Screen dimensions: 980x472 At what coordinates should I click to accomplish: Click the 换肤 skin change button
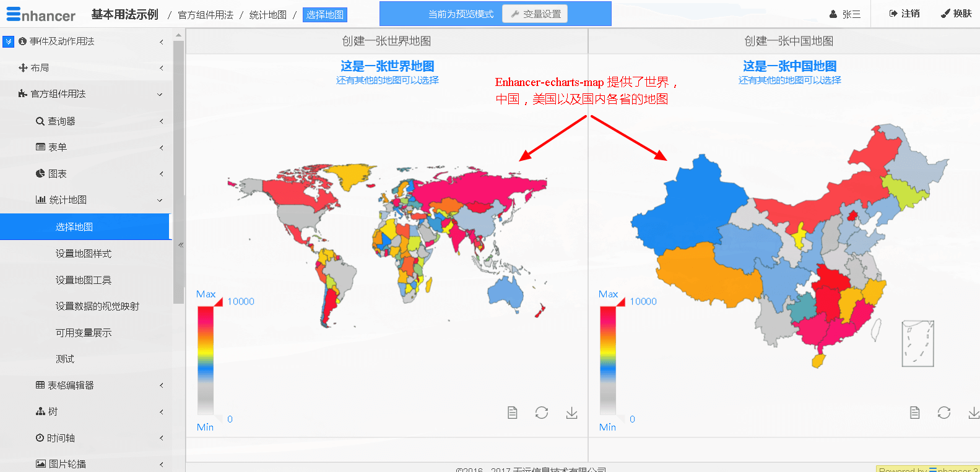[x=956, y=14]
